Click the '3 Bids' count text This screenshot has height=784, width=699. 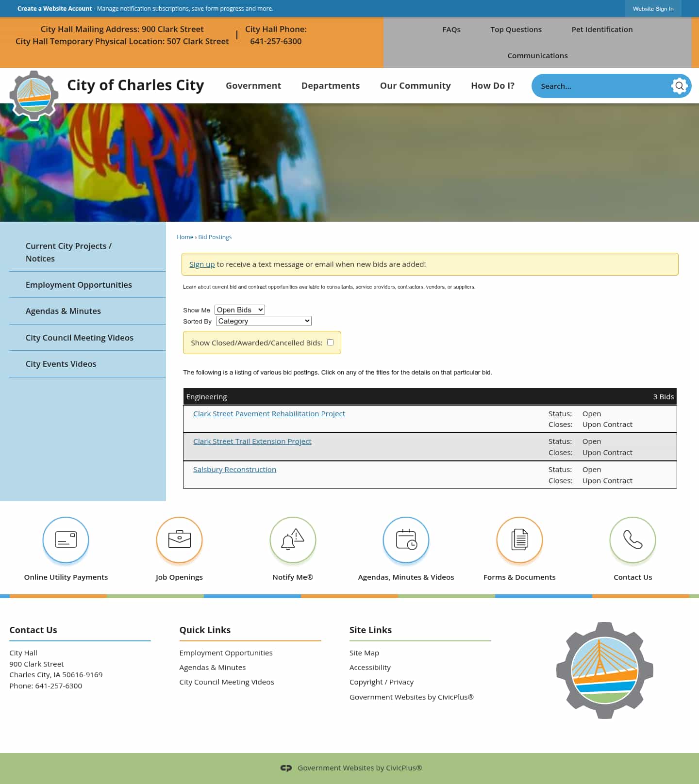click(x=663, y=397)
